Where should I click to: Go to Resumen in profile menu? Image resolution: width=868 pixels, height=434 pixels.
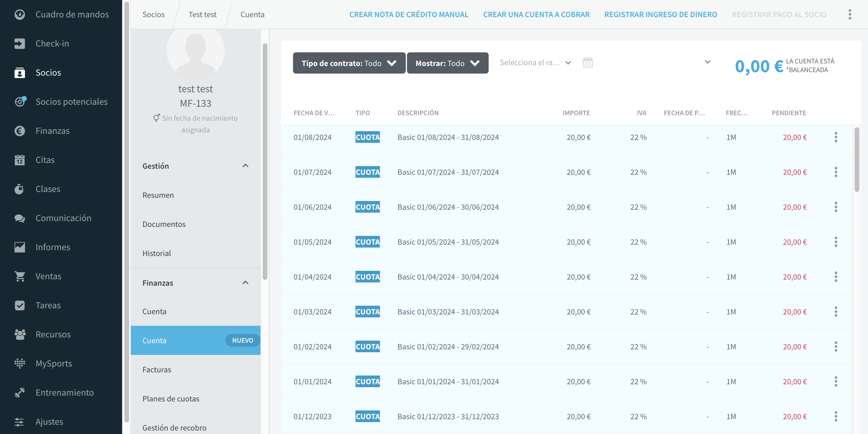158,195
